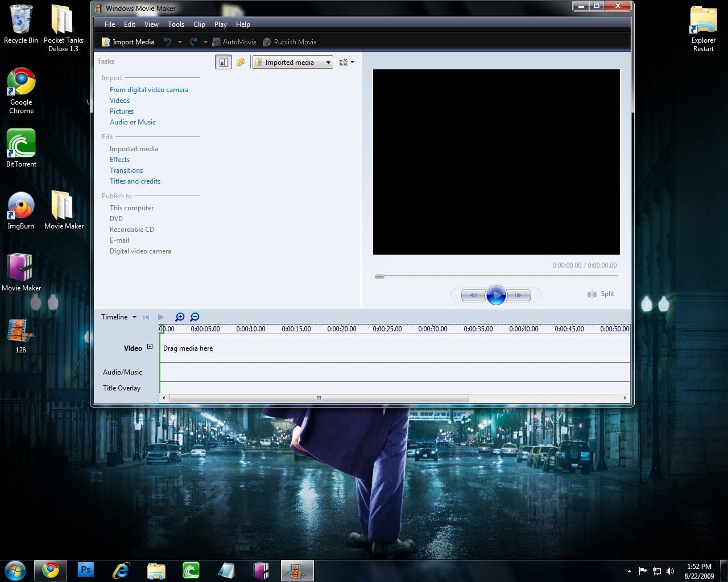The width and height of the screenshot is (728, 582).
Task: Open the Undo history dropdown arrow
Action: click(x=180, y=42)
